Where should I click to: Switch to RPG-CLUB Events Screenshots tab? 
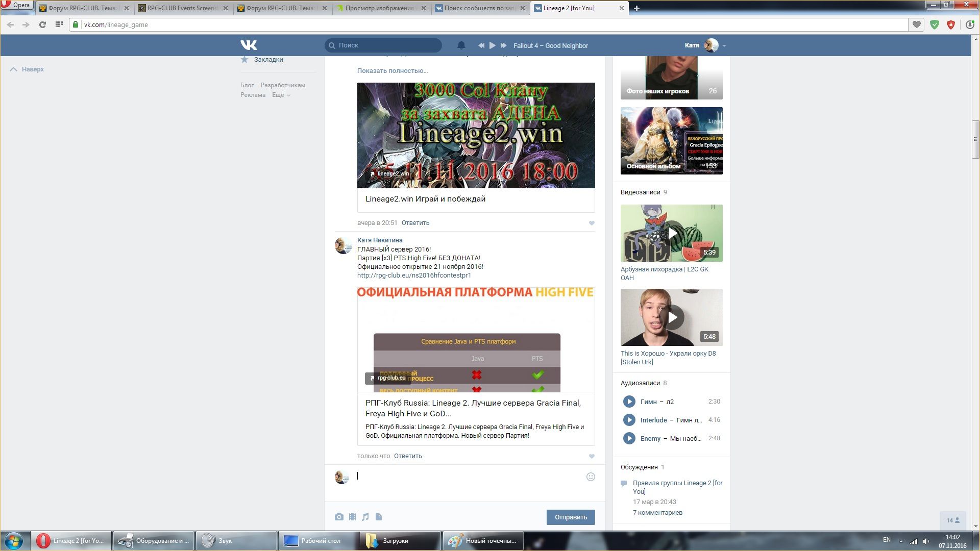click(x=183, y=8)
